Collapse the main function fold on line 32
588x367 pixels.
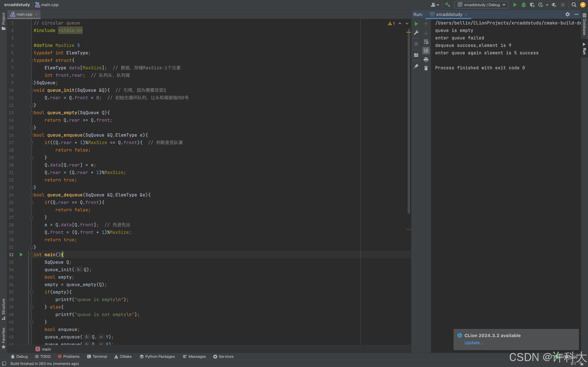(32, 255)
